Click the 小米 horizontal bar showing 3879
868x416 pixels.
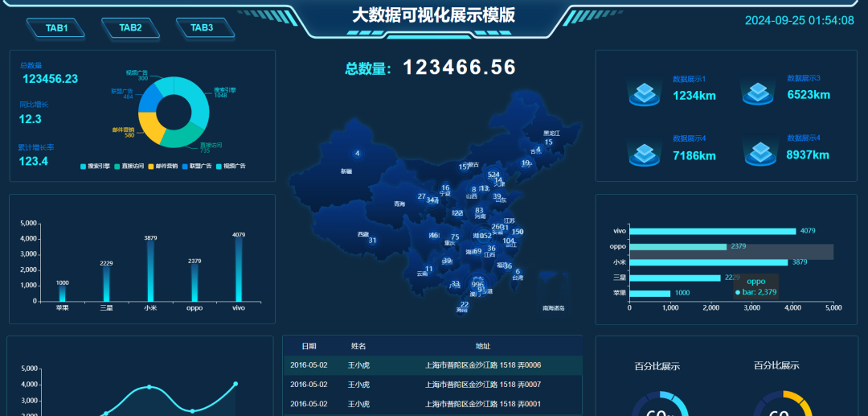707,262
